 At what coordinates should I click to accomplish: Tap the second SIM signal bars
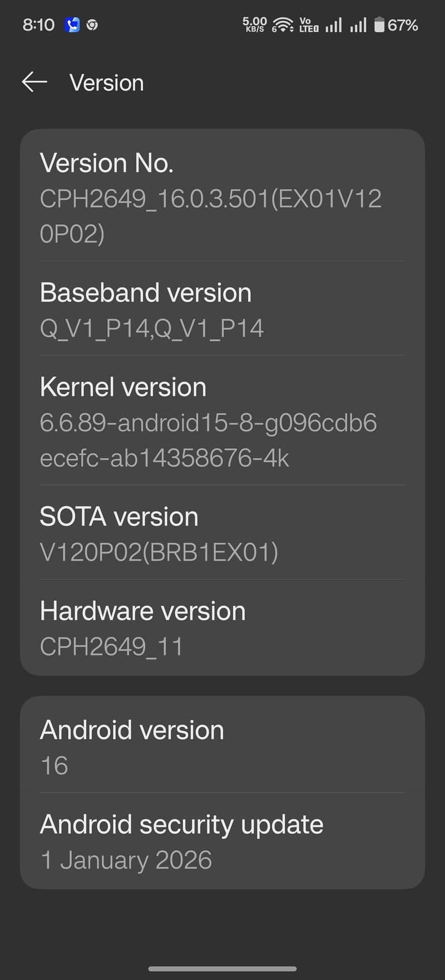coord(358,25)
